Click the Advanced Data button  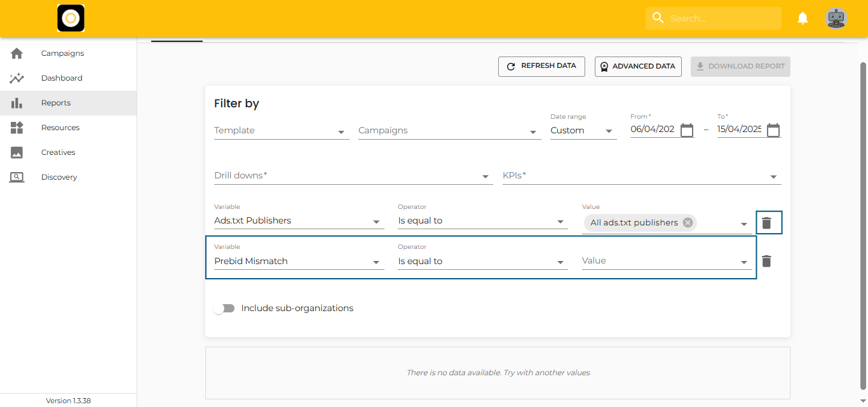pos(638,67)
